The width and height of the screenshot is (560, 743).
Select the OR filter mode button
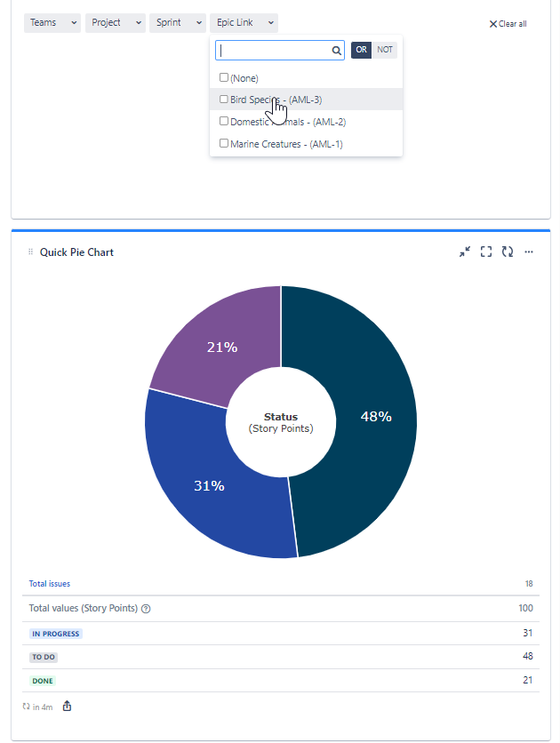(x=362, y=50)
